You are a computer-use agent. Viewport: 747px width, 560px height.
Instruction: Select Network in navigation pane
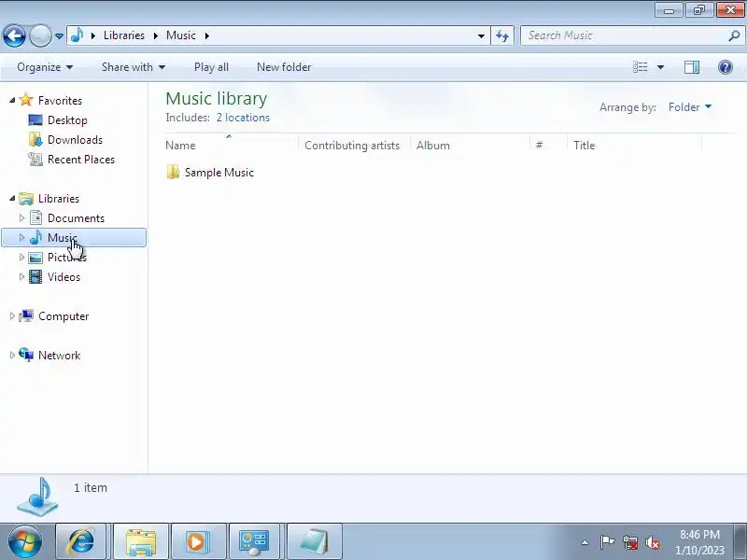(59, 356)
